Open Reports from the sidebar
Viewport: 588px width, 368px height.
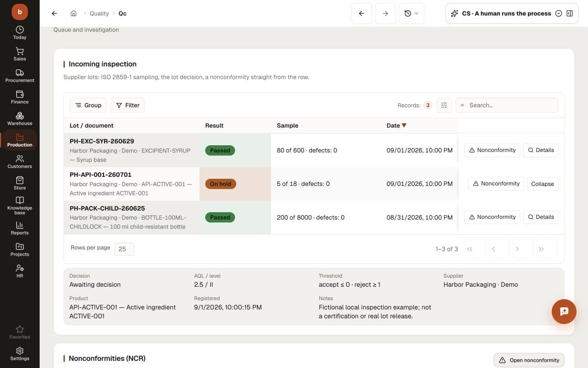coord(20,228)
